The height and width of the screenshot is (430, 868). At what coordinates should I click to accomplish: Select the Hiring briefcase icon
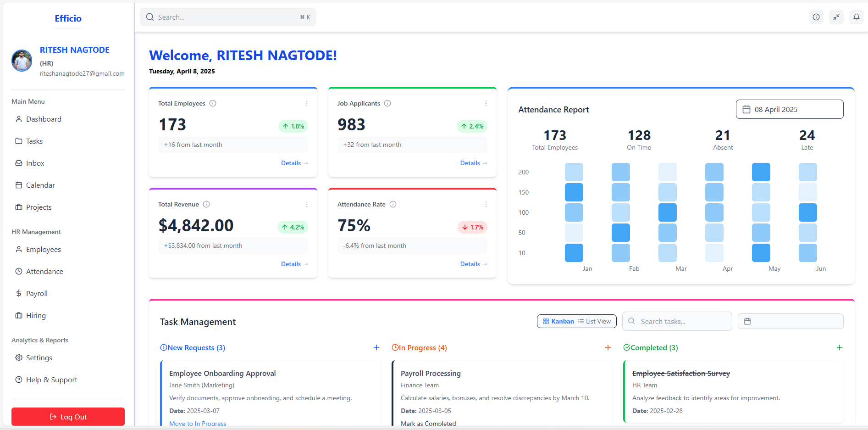18,315
